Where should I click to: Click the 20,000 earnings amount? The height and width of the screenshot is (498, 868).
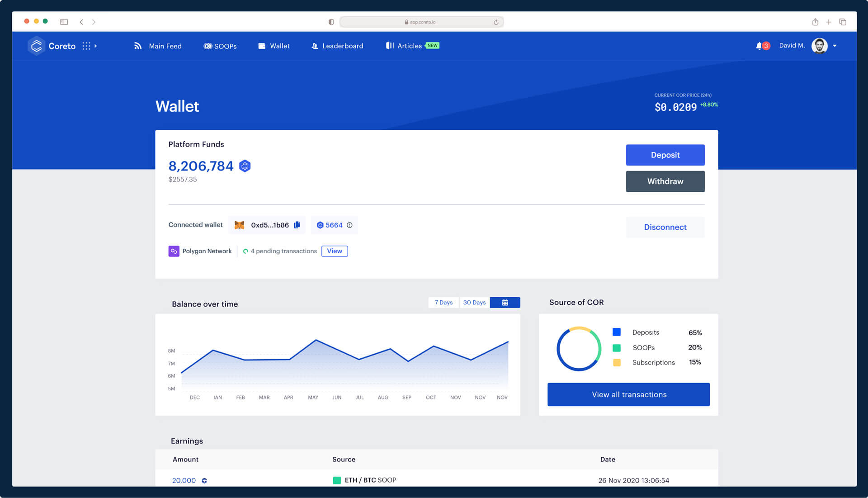pyautogui.click(x=184, y=480)
